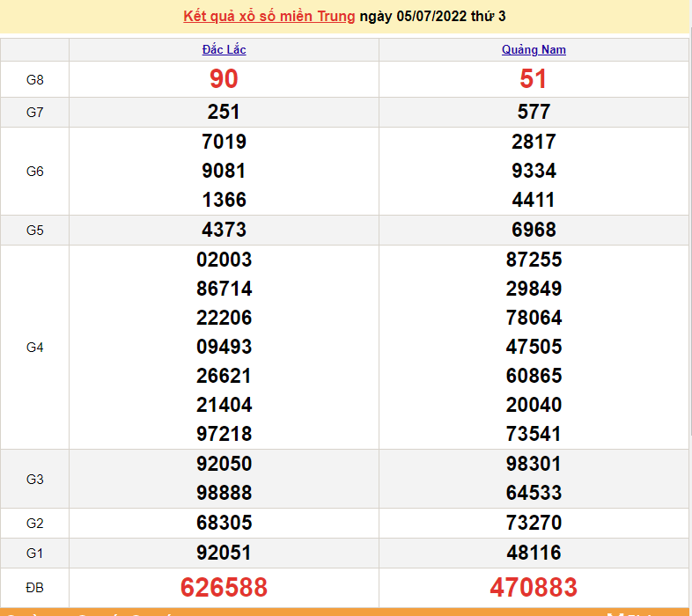The width and height of the screenshot is (692, 616).
Task: Select G6 number 7019
Action: [224, 142]
